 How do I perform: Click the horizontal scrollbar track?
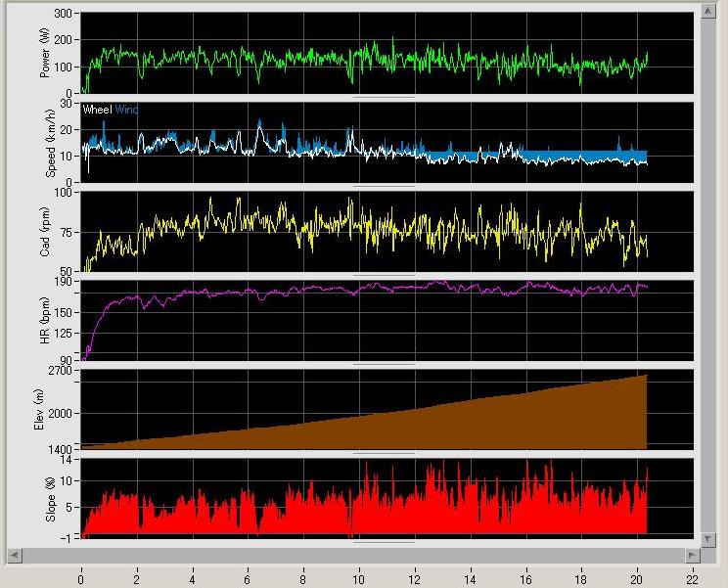tap(352, 555)
